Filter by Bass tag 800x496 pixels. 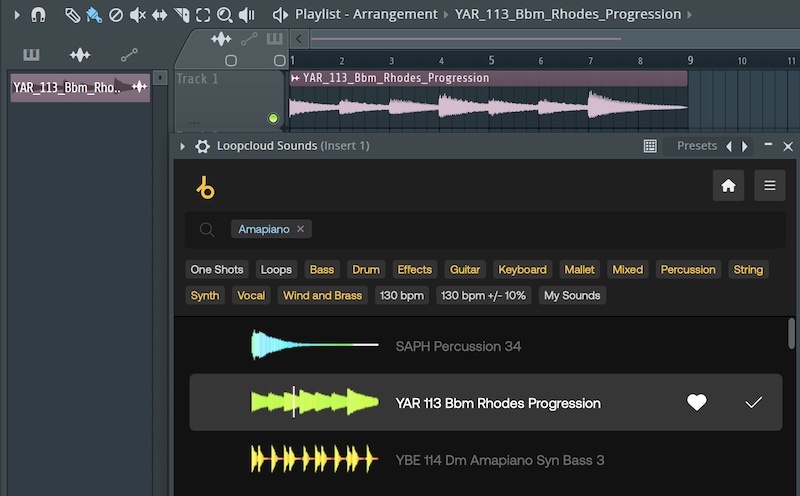pyautogui.click(x=322, y=269)
